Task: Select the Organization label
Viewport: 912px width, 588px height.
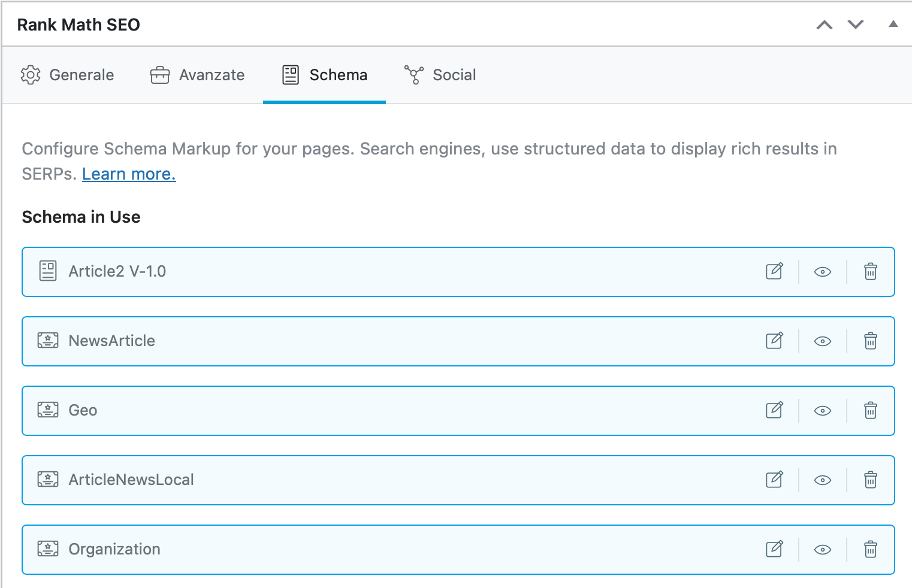Action: (114, 549)
